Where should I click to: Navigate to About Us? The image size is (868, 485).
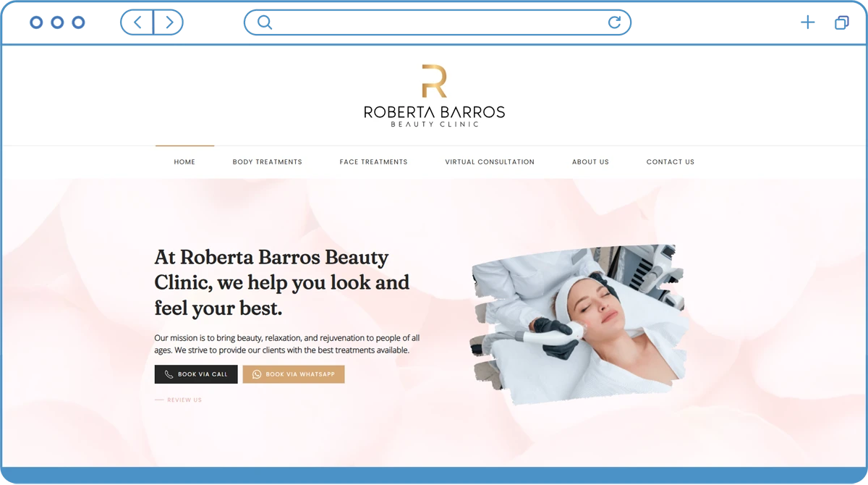(x=590, y=162)
